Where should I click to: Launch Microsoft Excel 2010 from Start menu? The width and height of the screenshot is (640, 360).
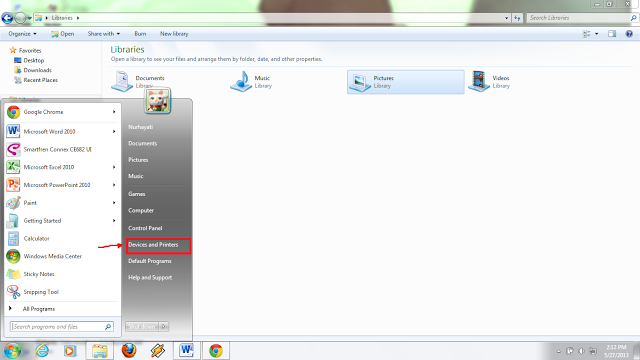61,167
